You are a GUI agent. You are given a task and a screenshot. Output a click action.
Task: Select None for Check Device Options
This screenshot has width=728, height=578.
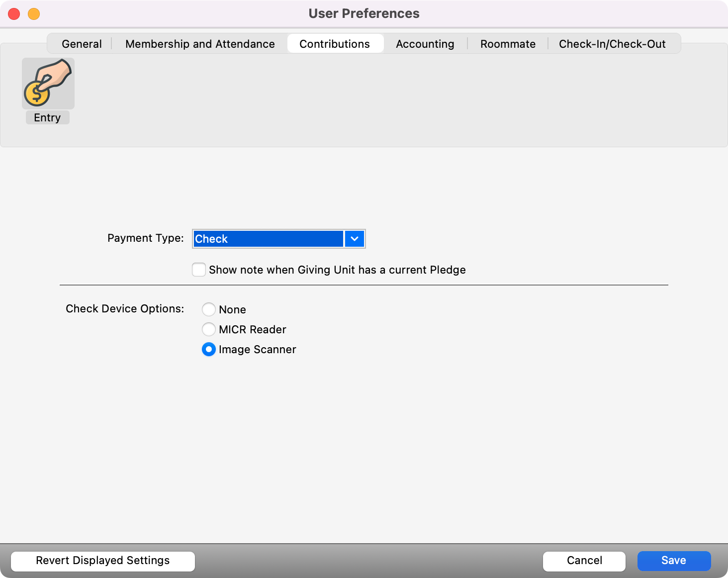point(209,309)
